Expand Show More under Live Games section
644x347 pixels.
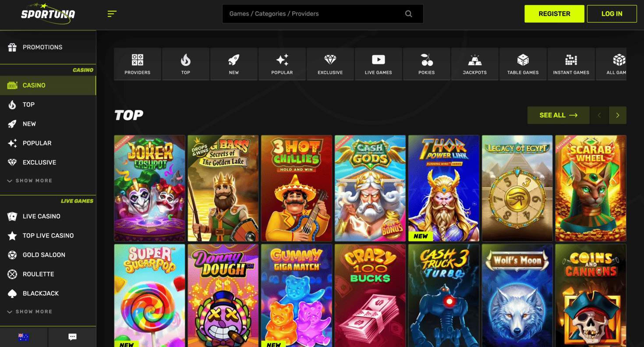(30, 312)
